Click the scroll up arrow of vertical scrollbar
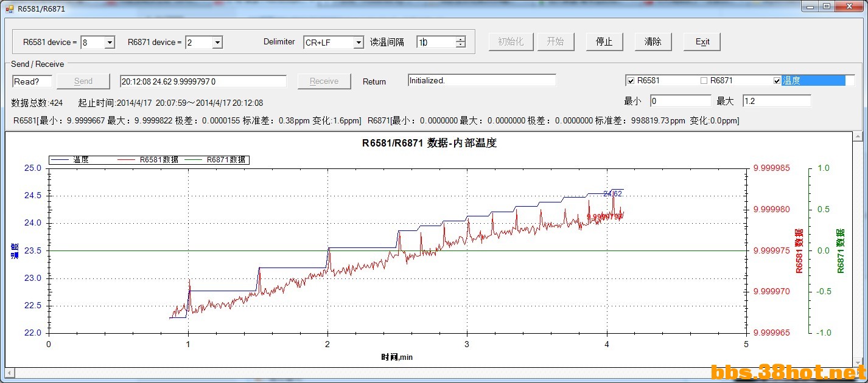868x383 pixels. pyautogui.click(x=858, y=137)
